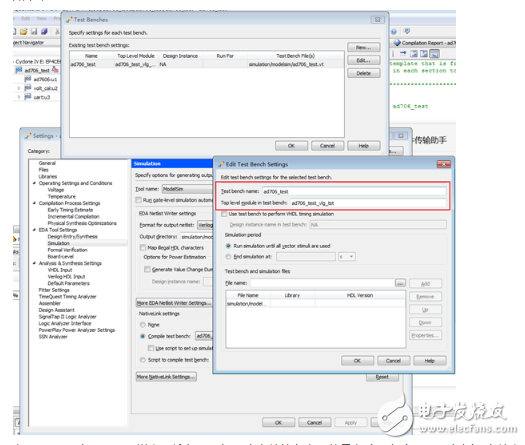
Task: Select the ad706_test top-level entity icon
Action: (x=19, y=70)
